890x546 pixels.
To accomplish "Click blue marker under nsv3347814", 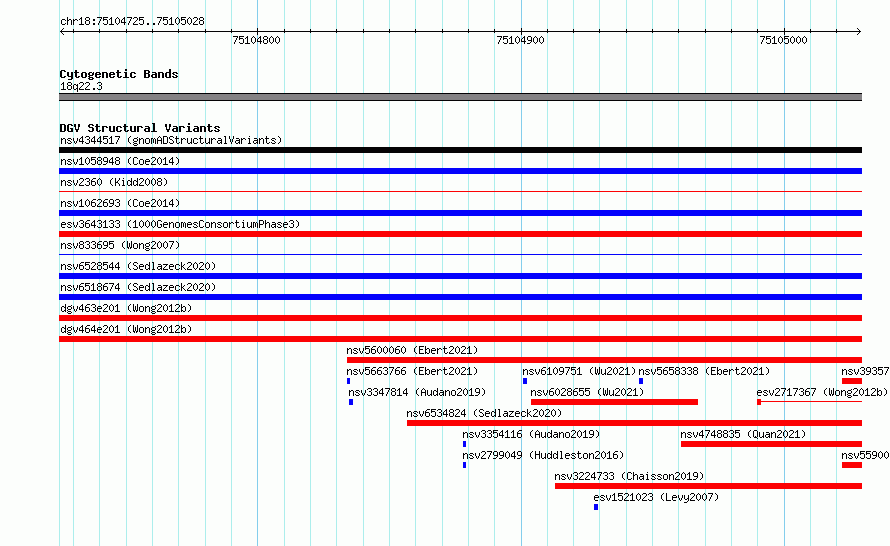I will pyautogui.click(x=351, y=402).
